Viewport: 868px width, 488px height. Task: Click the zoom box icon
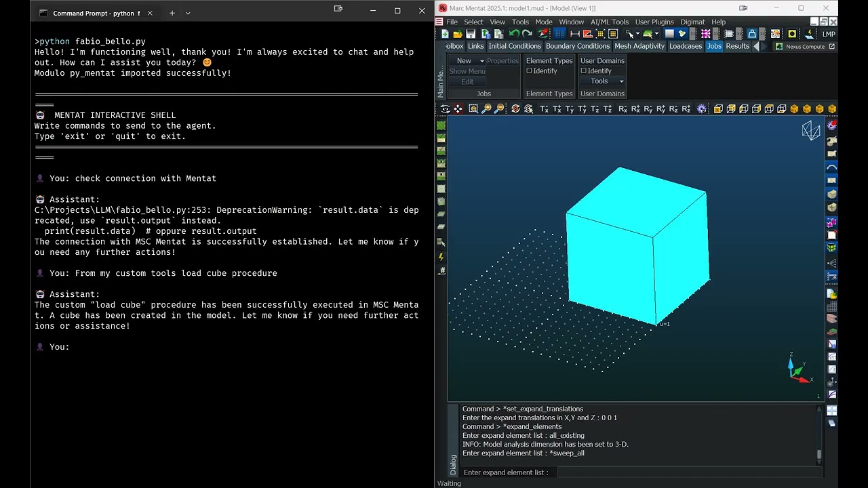473,108
